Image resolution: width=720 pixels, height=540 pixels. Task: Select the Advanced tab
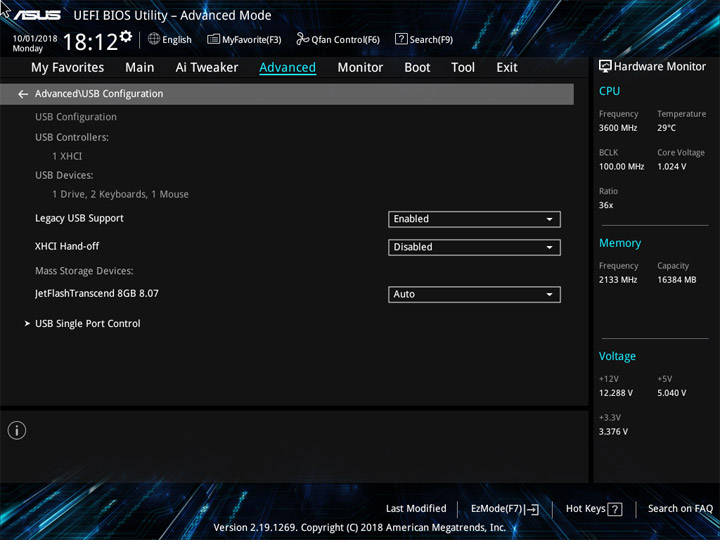pos(287,68)
